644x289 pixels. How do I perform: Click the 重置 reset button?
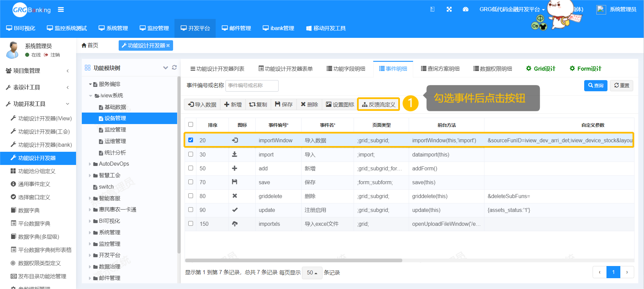click(622, 86)
